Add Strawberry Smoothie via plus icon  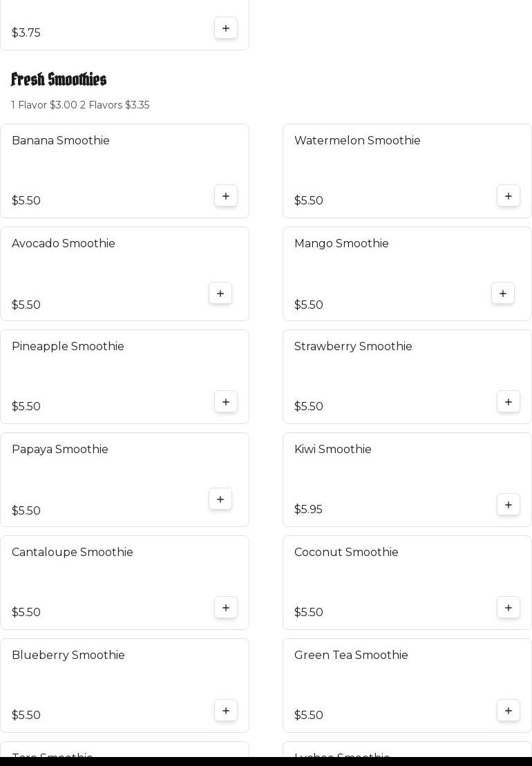click(509, 402)
